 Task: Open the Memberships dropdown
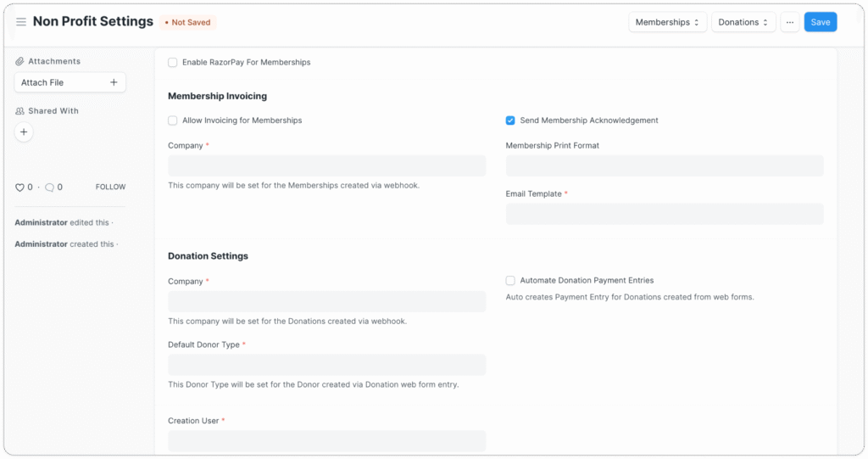pos(667,22)
